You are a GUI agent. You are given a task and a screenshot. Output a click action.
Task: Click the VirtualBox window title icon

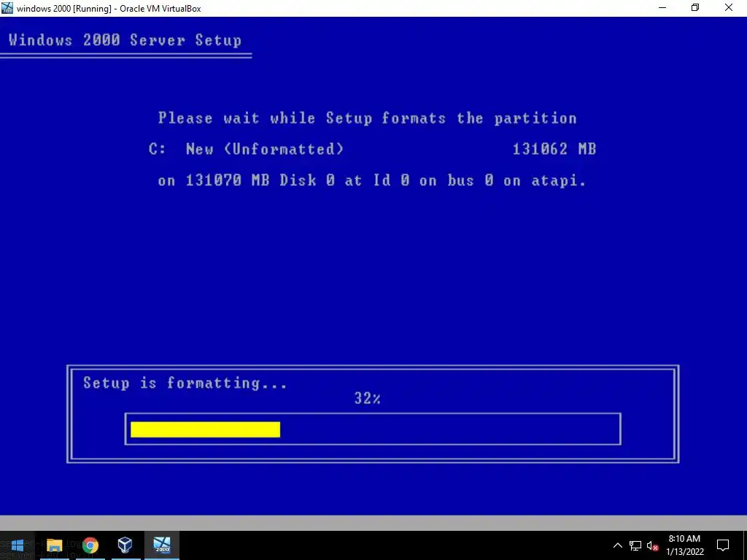coord(7,8)
